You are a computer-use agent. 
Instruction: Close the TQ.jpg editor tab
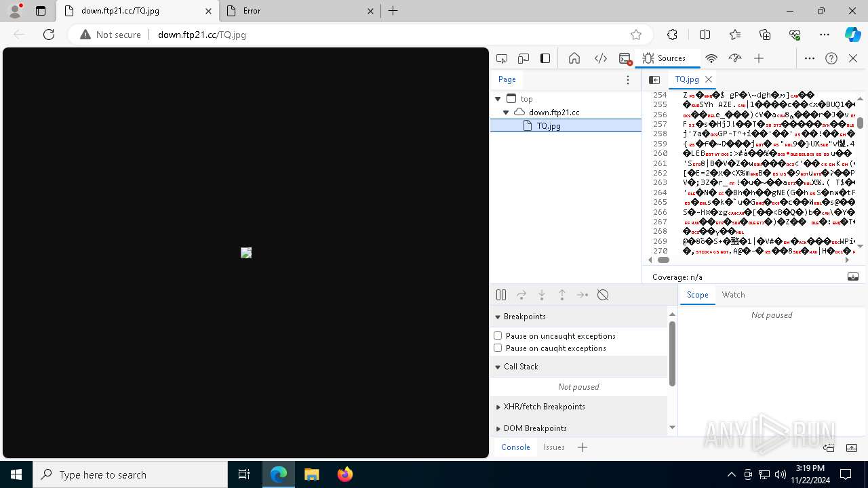(x=709, y=79)
